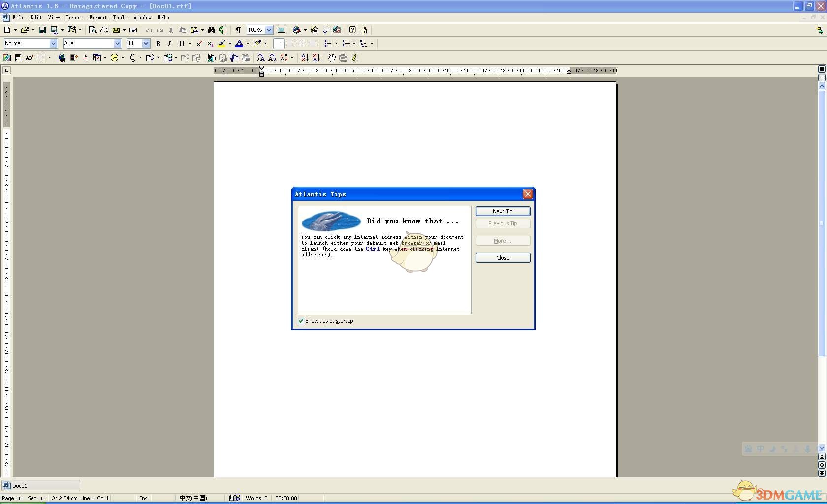Image resolution: width=827 pixels, height=504 pixels.
Task: Click the Save document icon
Action: (42, 30)
